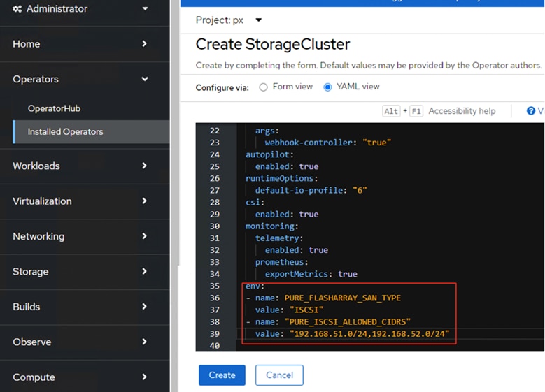
Task: Click the F1 key hint badge
Action: coord(416,111)
